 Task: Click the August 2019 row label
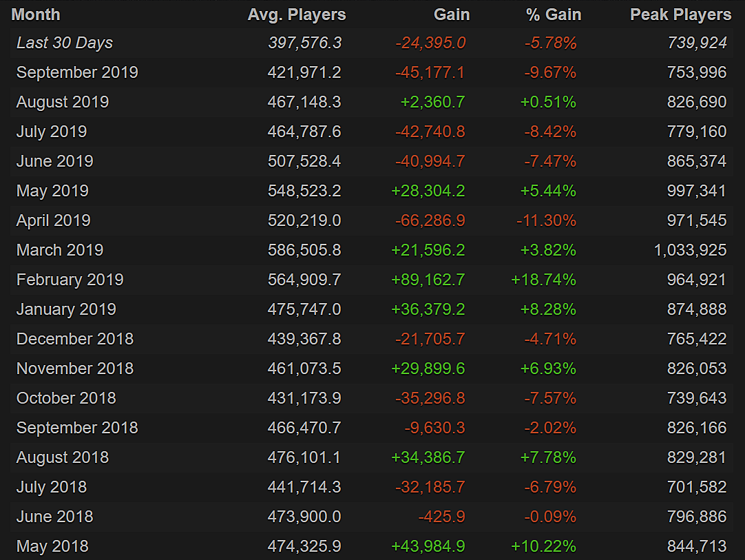tap(63, 102)
